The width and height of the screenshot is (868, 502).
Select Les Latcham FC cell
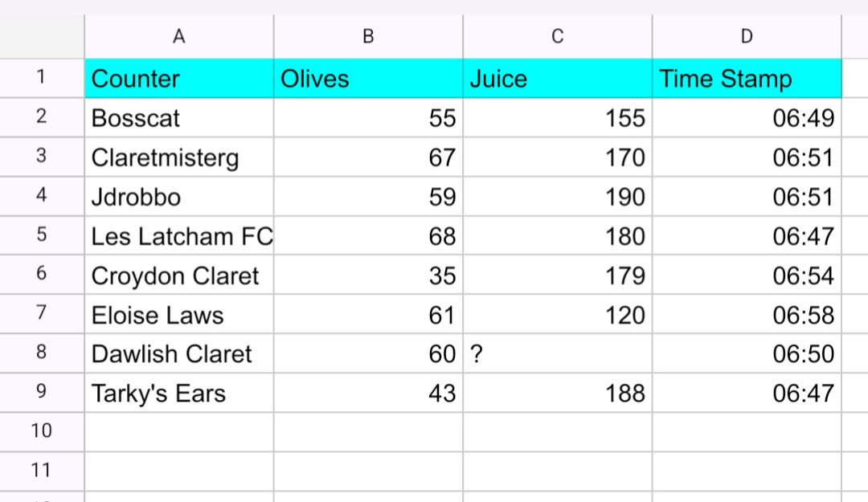[x=178, y=236]
